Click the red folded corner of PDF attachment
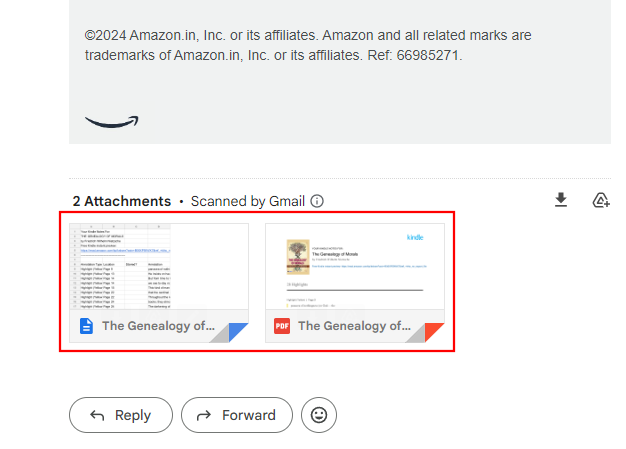The height and width of the screenshot is (449, 626). pyautogui.click(x=434, y=333)
